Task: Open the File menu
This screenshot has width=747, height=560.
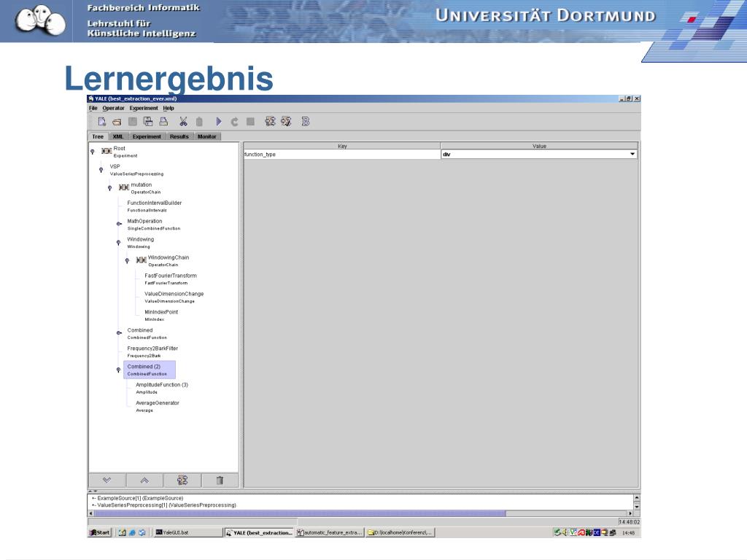Action: tap(93, 108)
